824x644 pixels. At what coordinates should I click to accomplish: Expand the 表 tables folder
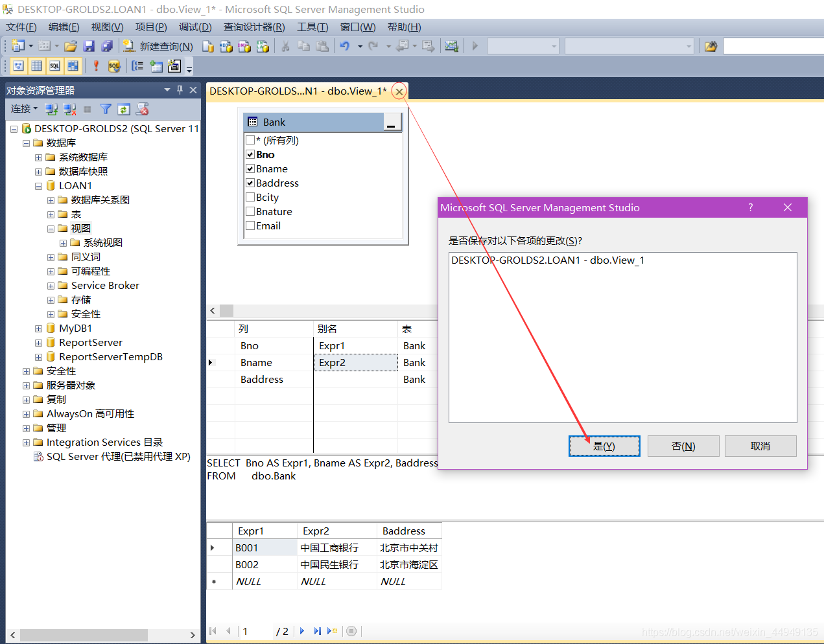click(x=51, y=214)
